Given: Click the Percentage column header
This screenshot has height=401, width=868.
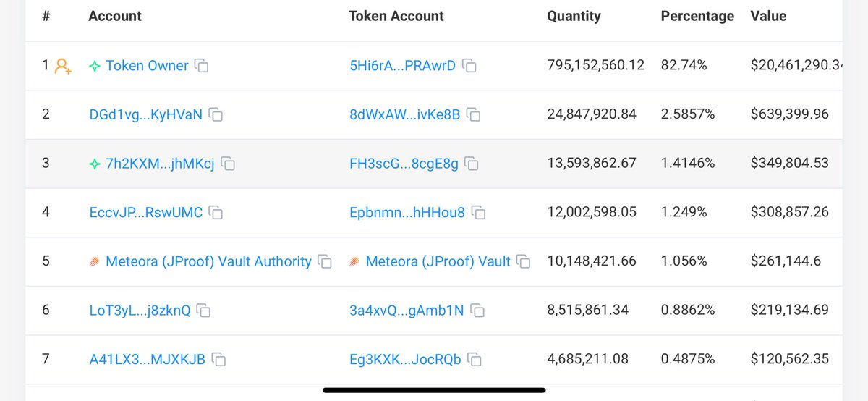Looking at the screenshot, I should tap(697, 16).
